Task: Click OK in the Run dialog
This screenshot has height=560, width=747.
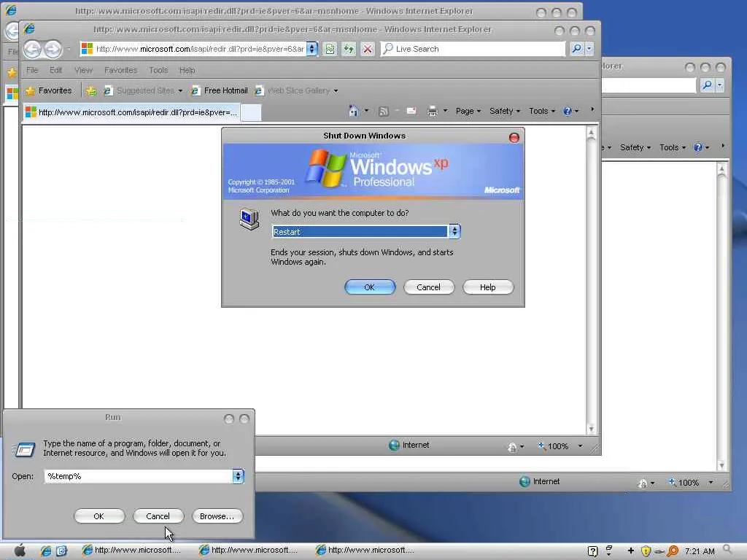Action: pos(99,516)
